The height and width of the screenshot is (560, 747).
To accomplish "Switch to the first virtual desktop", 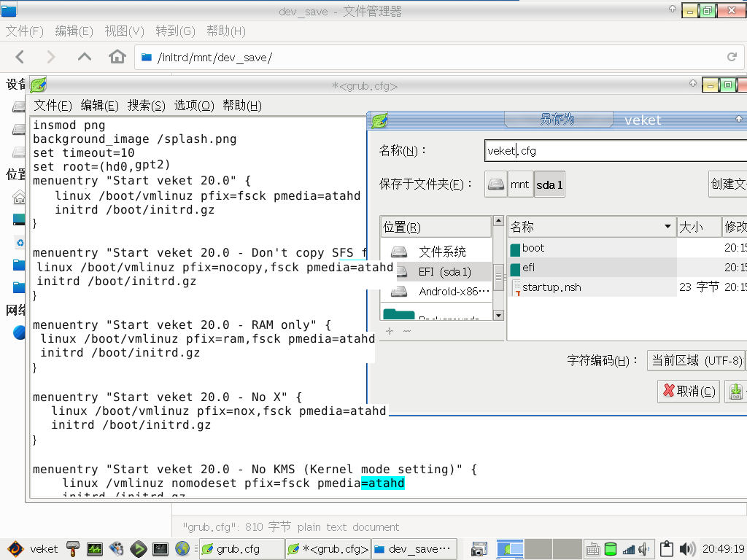I will point(510,549).
